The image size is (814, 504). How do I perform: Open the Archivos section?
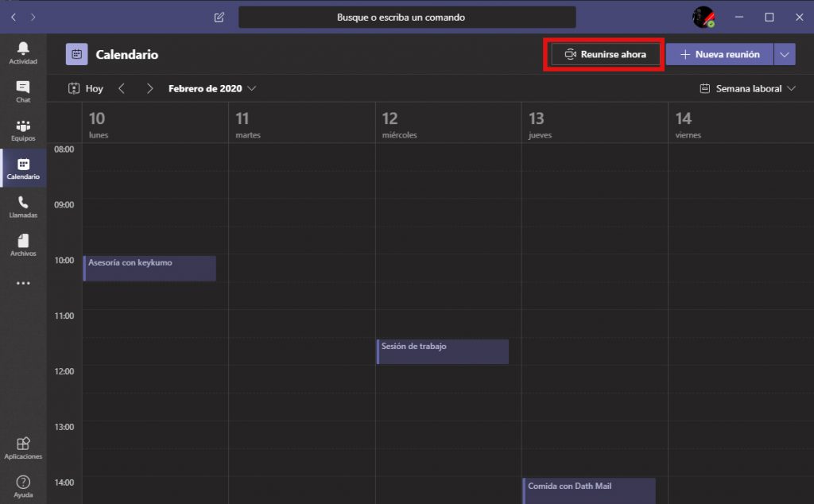point(23,243)
